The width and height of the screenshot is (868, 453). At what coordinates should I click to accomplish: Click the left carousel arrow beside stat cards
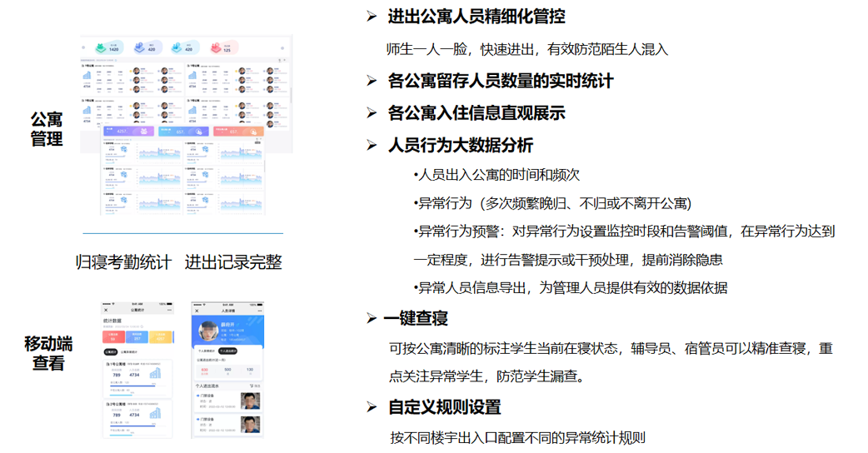coord(83,47)
